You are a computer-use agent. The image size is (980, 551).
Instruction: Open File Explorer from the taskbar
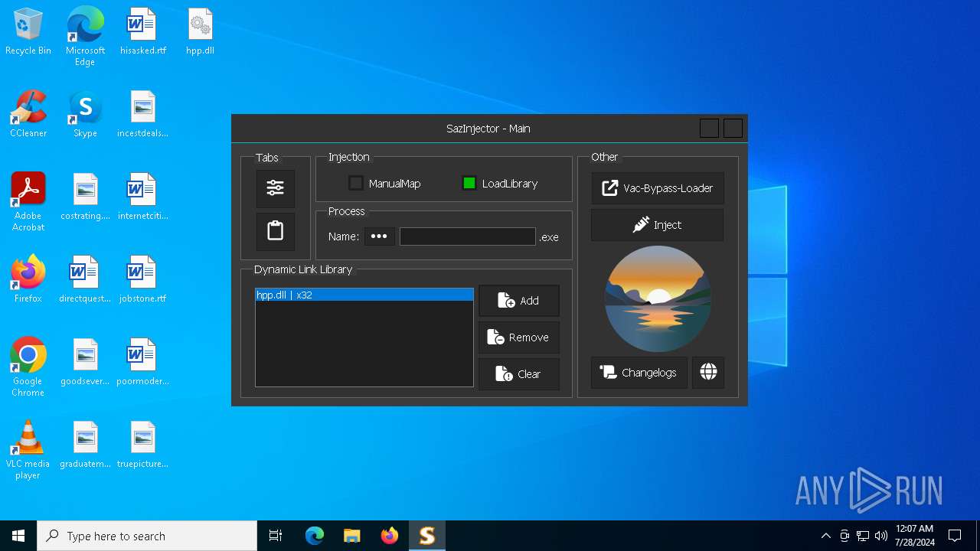pyautogui.click(x=351, y=536)
